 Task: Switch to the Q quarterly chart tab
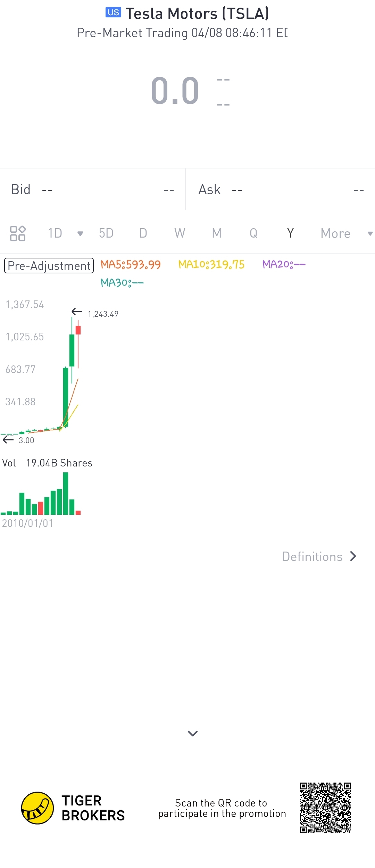click(253, 233)
